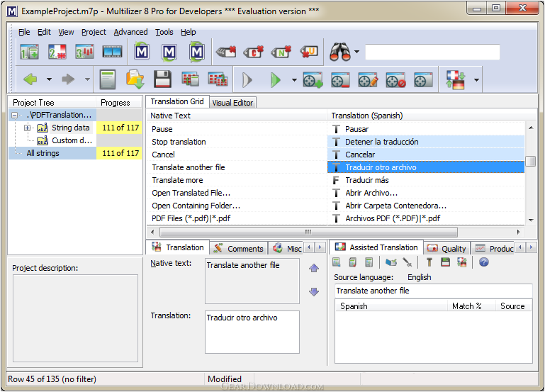This screenshot has height=392, width=545.
Task: Open the Misc tab
Action: (287, 249)
